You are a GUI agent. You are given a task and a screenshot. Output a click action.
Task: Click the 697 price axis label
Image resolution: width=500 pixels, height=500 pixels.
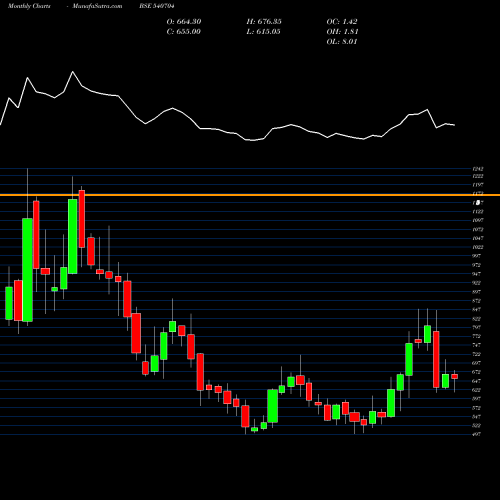[x=477, y=363]
